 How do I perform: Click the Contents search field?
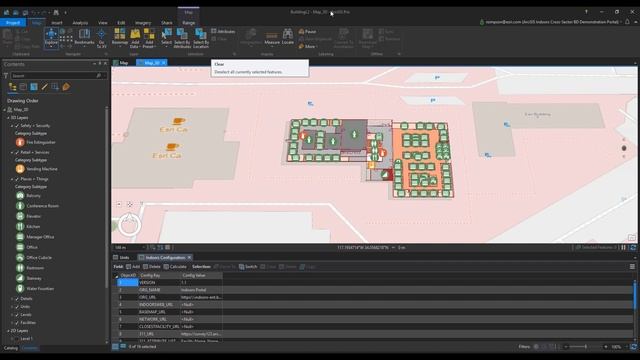[56, 76]
